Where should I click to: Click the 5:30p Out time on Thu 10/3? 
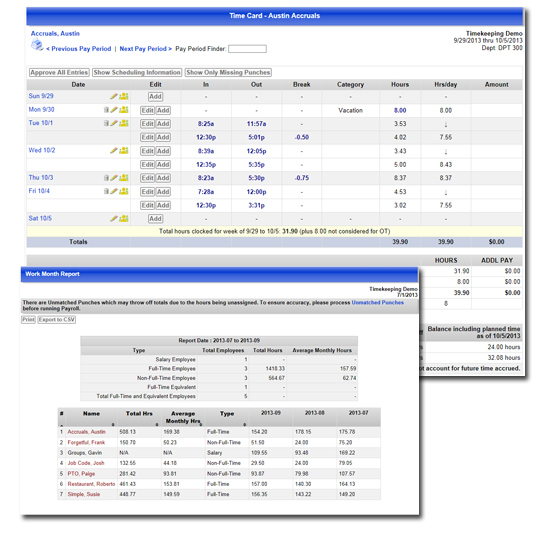pyautogui.click(x=256, y=178)
